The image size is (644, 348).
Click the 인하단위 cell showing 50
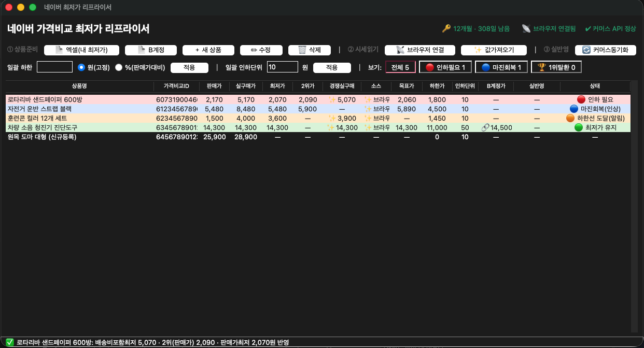pos(465,127)
